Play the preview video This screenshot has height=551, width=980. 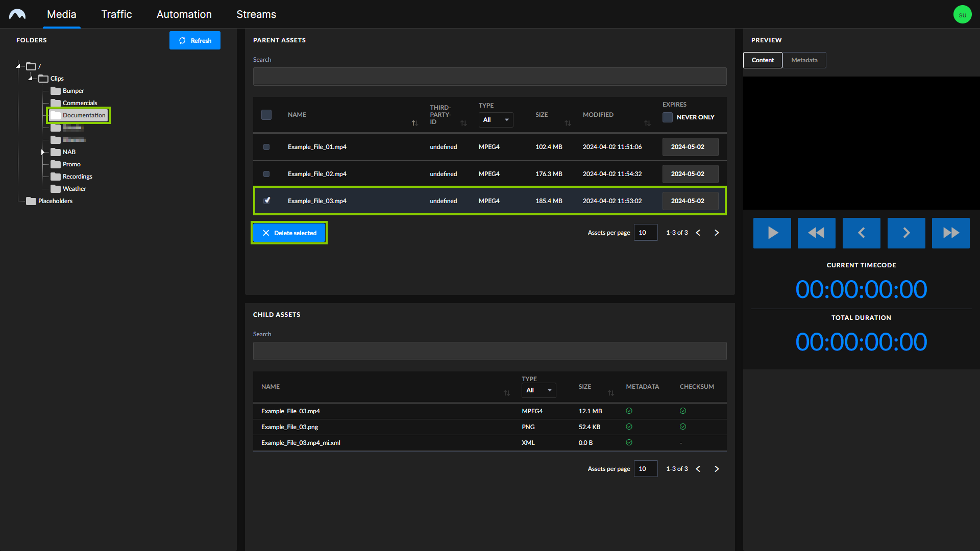(772, 233)
